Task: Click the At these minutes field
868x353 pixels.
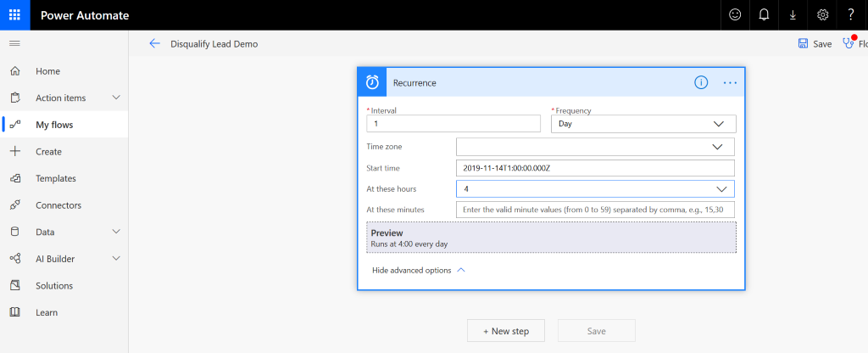Action: coord(595,210)
